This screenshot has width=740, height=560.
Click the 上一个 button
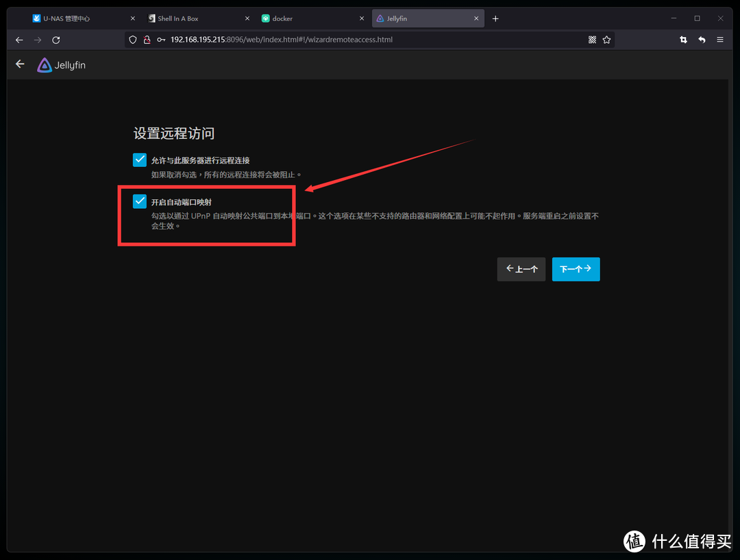click(x=521, y=269)
